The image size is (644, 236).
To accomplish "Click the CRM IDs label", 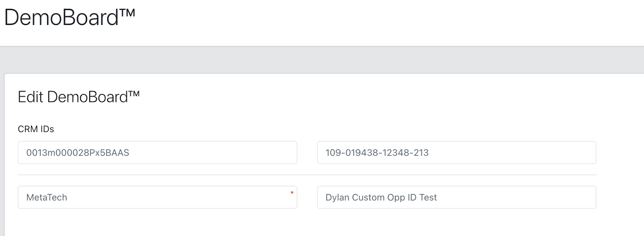I will point(36,129).
